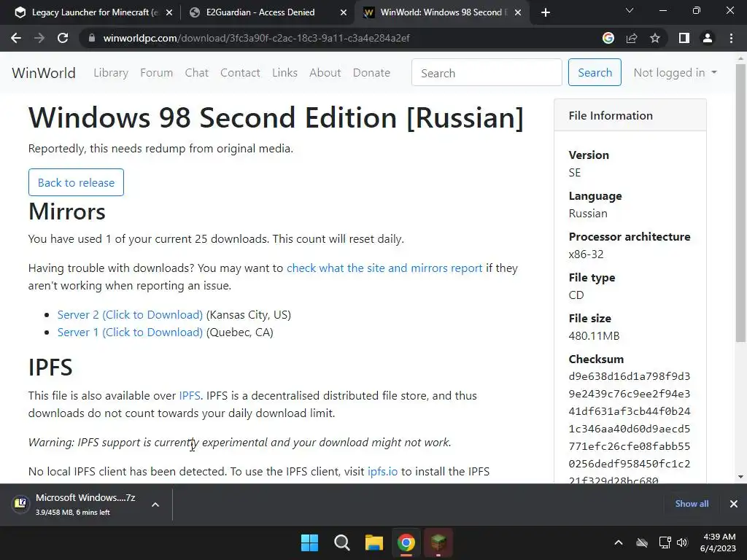This screenshot has height=560, width=747.
Task: Open taskbar Search
Action: point(342,542)
